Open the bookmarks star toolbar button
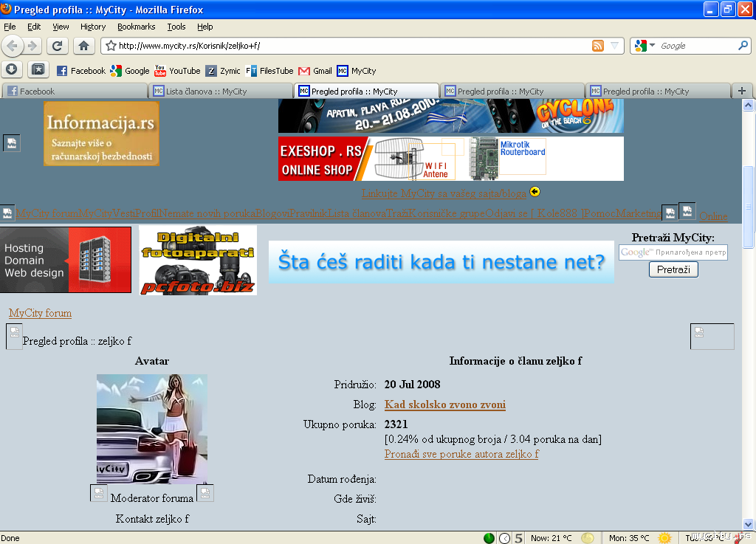Screen dimensions: 756x544 tap(38, 70)
